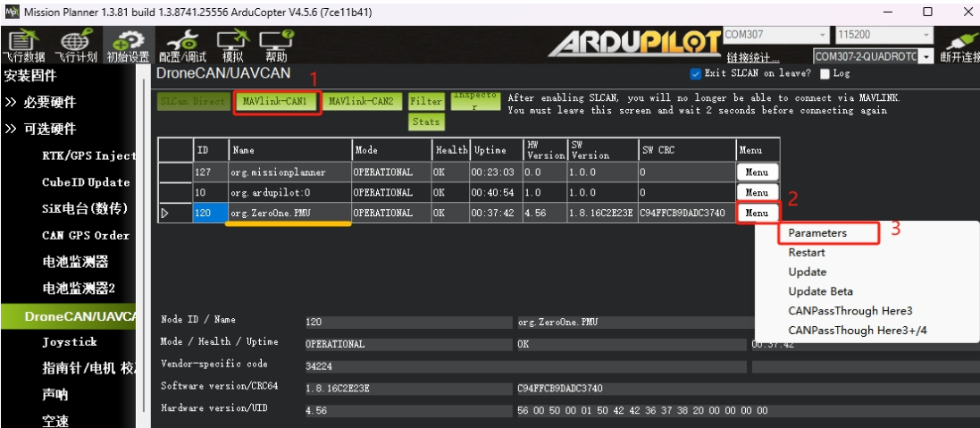Open the 飞行计划 flight plan icon
Viewport: 980px width, 428px height.
76,45
